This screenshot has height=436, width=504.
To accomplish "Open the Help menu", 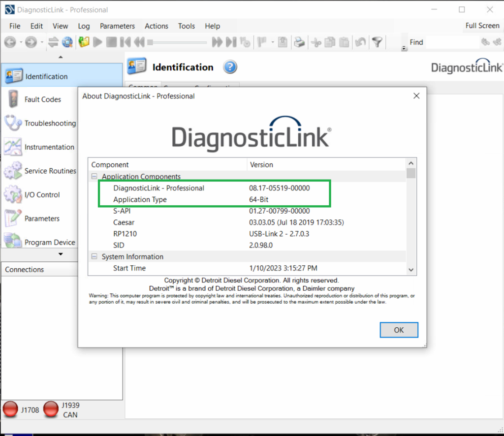I will point(213,26).
